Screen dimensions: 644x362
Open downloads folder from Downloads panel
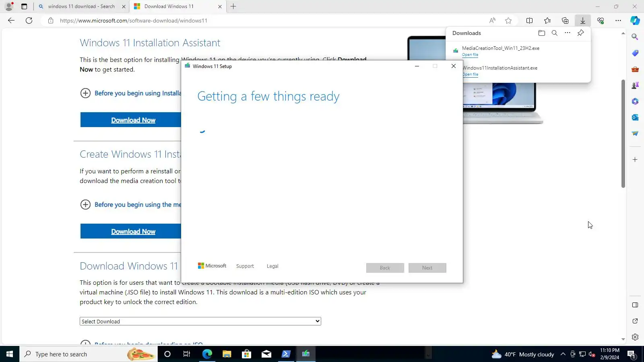click(542, 33)
